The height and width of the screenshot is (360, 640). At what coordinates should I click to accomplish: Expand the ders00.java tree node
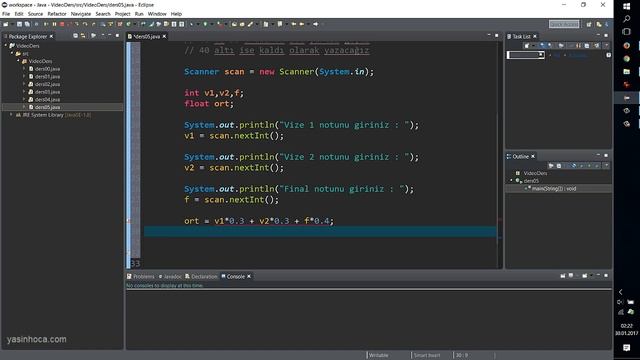(24, 69)
